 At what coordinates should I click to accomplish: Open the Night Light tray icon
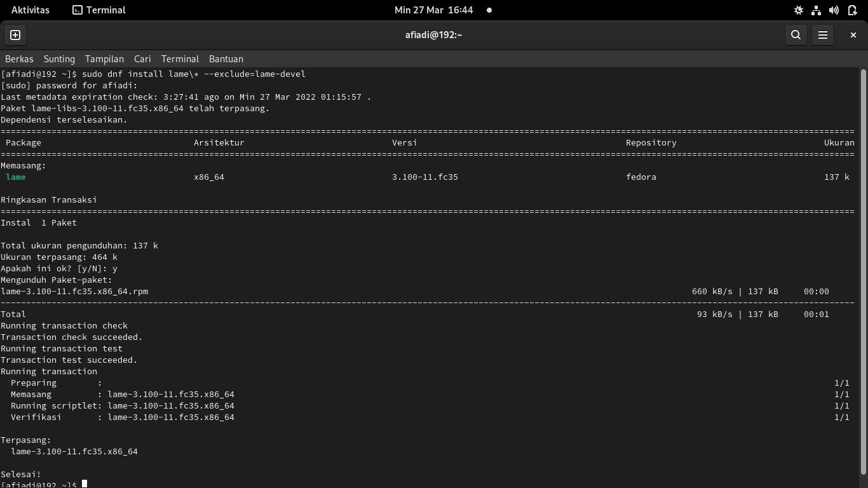[x=799, y=10]
